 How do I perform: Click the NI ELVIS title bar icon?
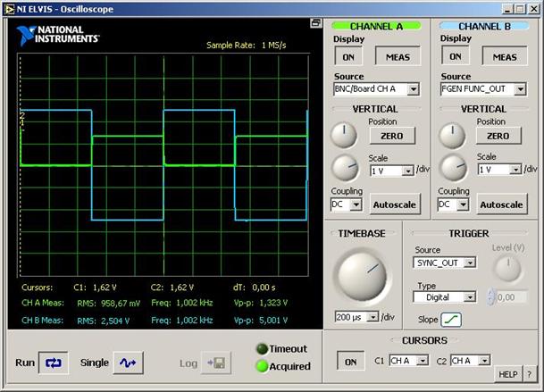[10, 9]
